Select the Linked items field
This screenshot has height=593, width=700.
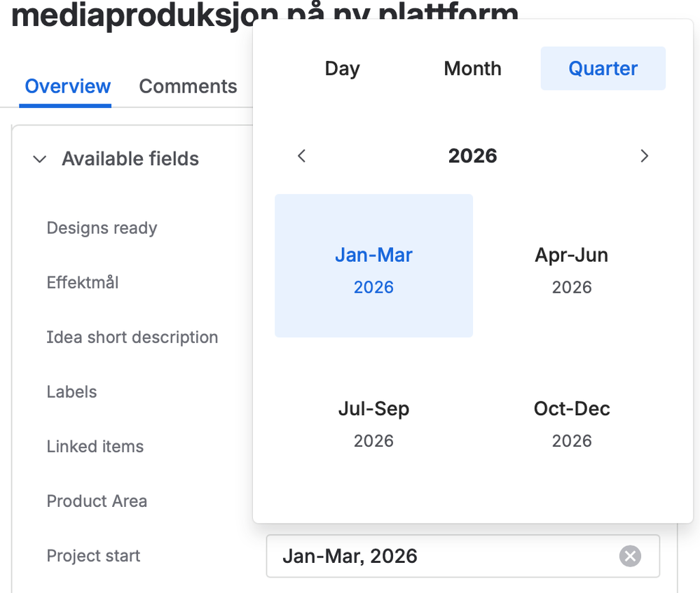[95, 446]
